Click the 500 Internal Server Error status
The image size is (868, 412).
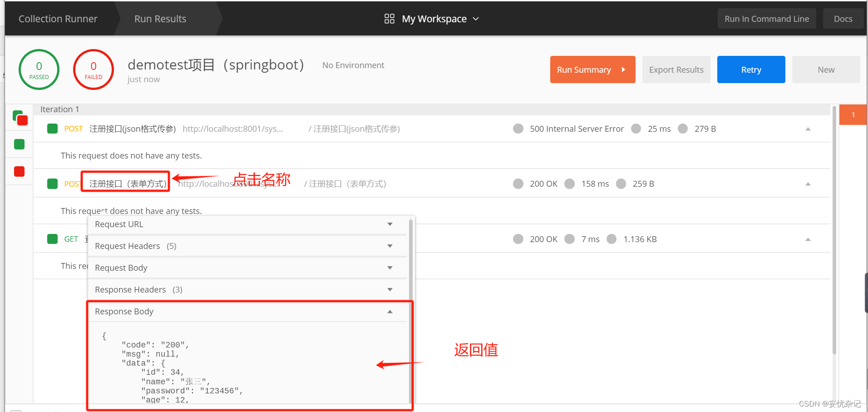click(577, 129)
